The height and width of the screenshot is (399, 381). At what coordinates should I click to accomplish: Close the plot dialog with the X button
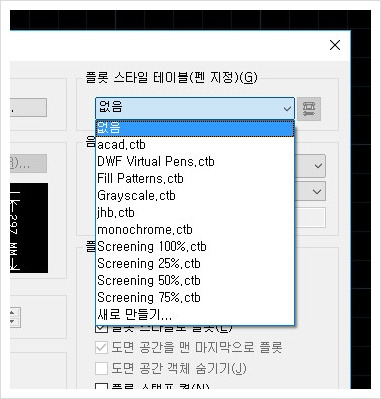point(335,45)
